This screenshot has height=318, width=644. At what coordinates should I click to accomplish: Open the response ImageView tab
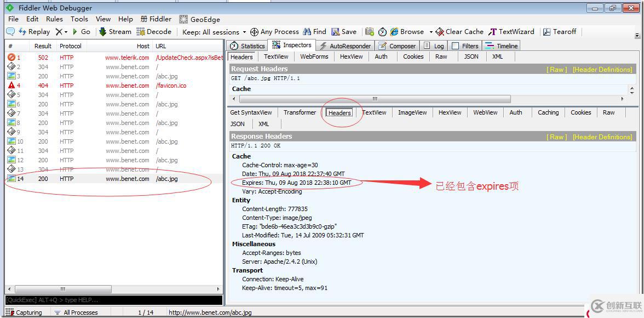coord(412,112)
